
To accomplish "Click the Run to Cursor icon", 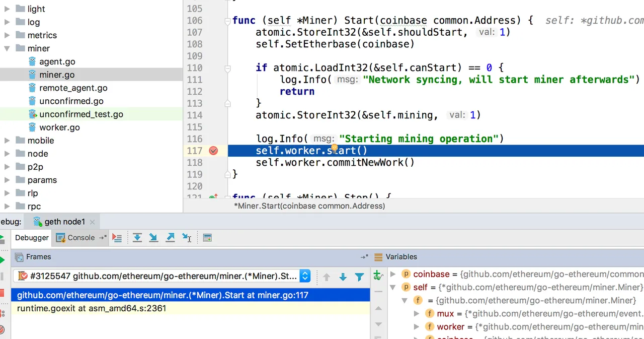I will [x=187, y=238].
